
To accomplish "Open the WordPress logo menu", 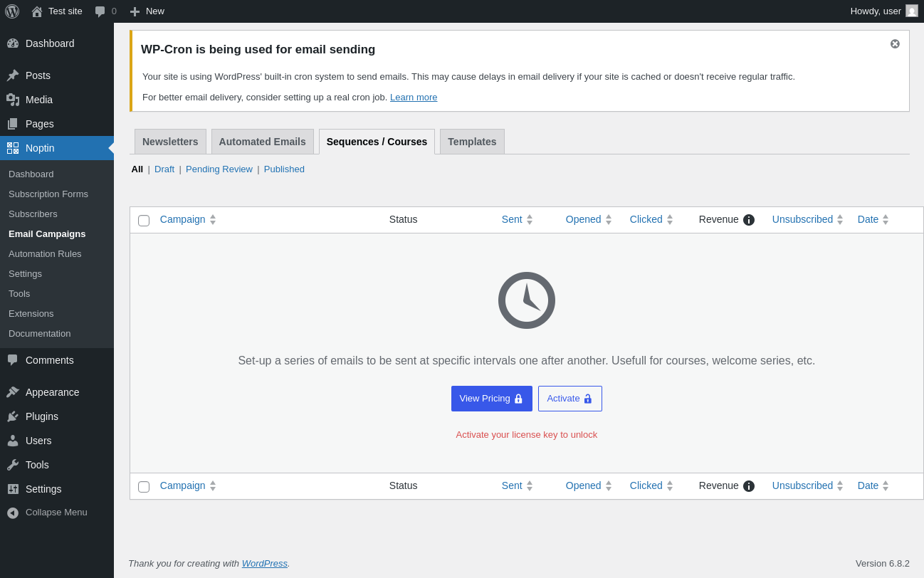I will click(x=12, y=11).
